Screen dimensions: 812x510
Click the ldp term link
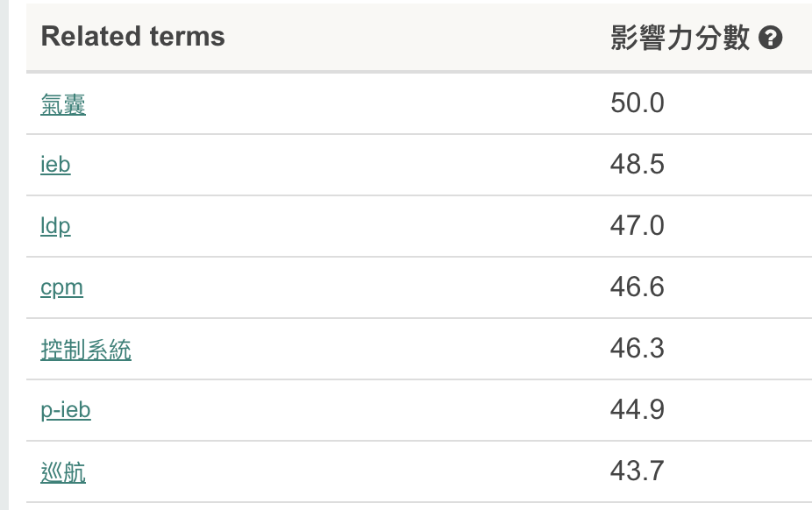[x=55, y=226]
